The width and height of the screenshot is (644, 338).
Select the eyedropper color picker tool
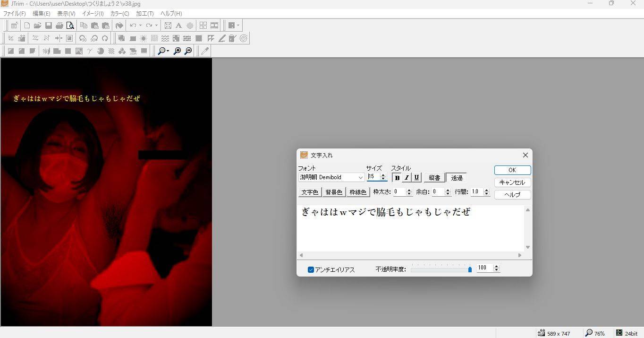205,51
